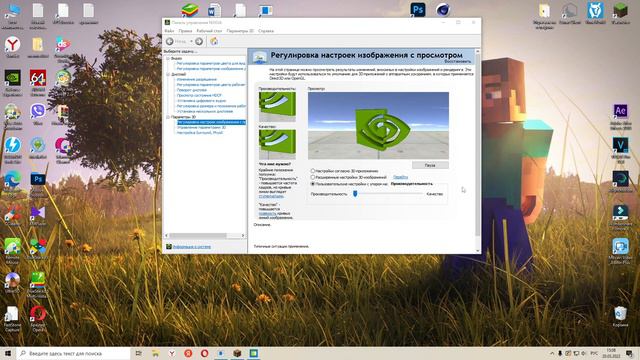Select Установка нескольких дисплеев tree item

coord(204,111)
